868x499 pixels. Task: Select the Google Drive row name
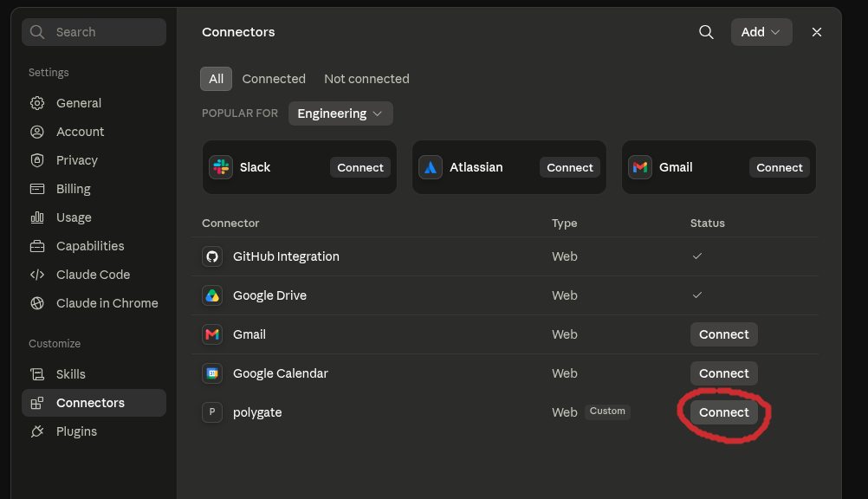click(x=269, y=295)
